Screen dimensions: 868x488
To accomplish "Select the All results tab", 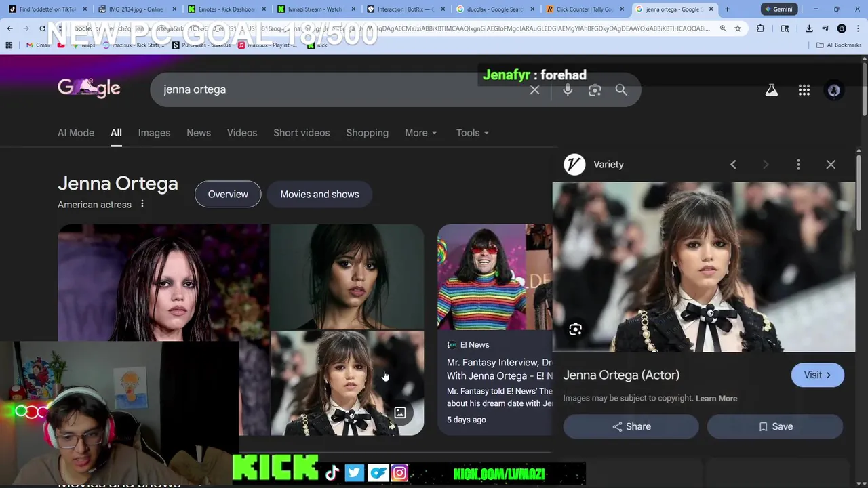I will tap(116, 133).
